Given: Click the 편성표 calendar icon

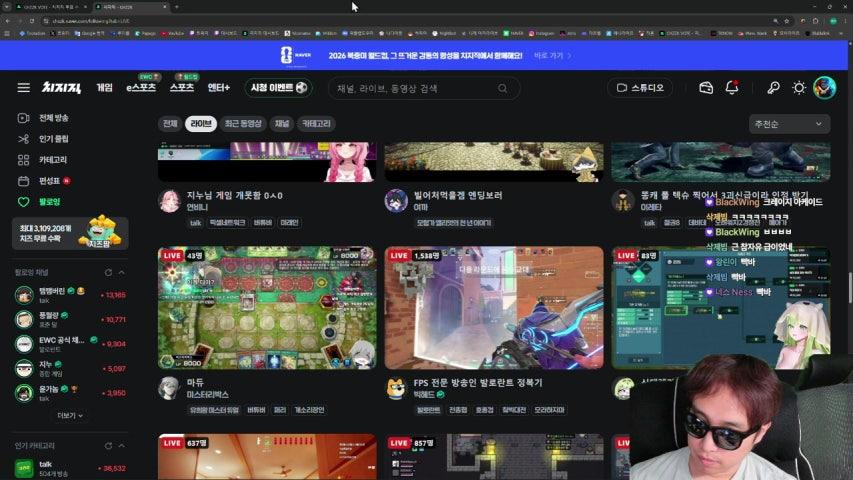Looking at the screenshot, I should coord(23,181).
